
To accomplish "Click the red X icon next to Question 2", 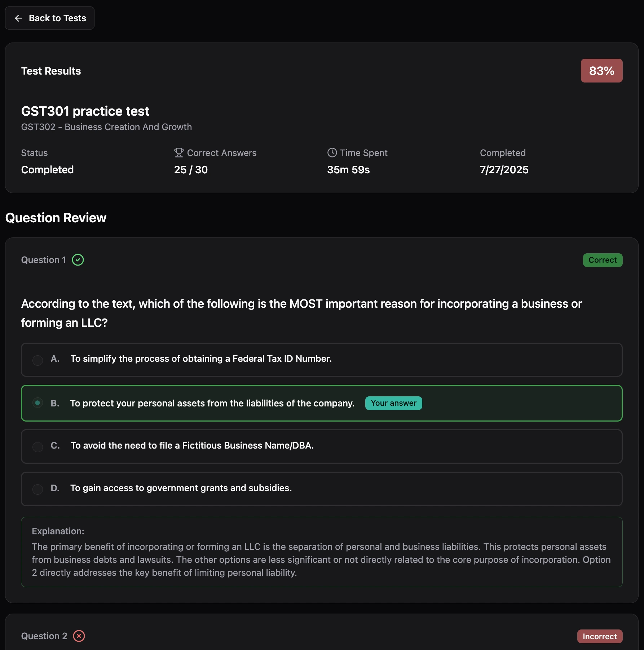I will (79, 636).
